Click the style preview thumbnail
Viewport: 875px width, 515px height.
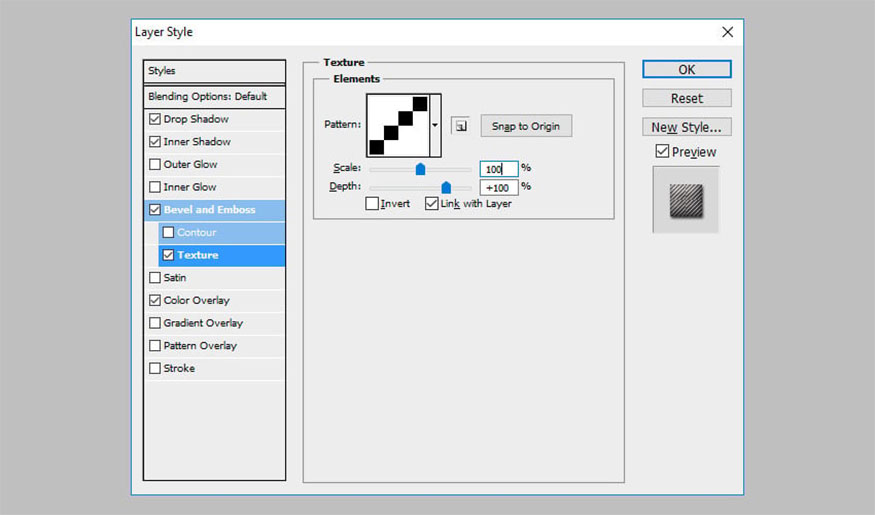pyautogui.click(x=685, y=199)
